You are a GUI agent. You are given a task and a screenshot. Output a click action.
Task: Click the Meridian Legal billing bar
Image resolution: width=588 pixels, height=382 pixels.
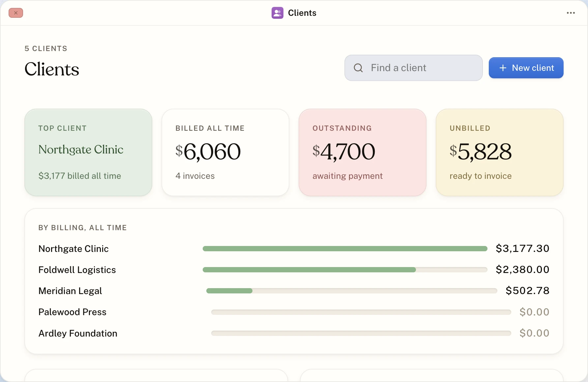[x=352, y=291]
